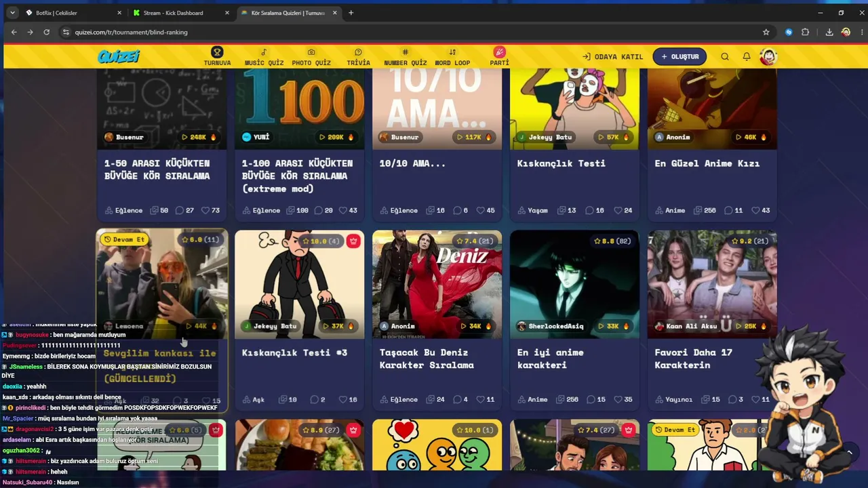The height and width of the screenshot is (488, 868).
Task: Open the Number Quiz hash icon
Action: pos(406,52)
